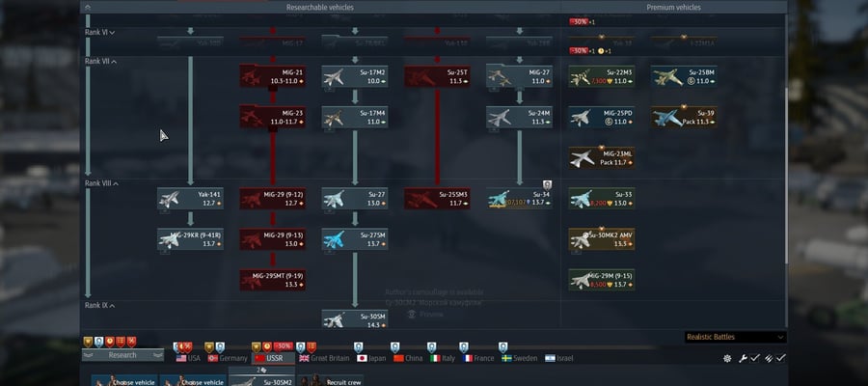Switch to the Sweden nation tab
868x386 pixels.
point(519,358)
